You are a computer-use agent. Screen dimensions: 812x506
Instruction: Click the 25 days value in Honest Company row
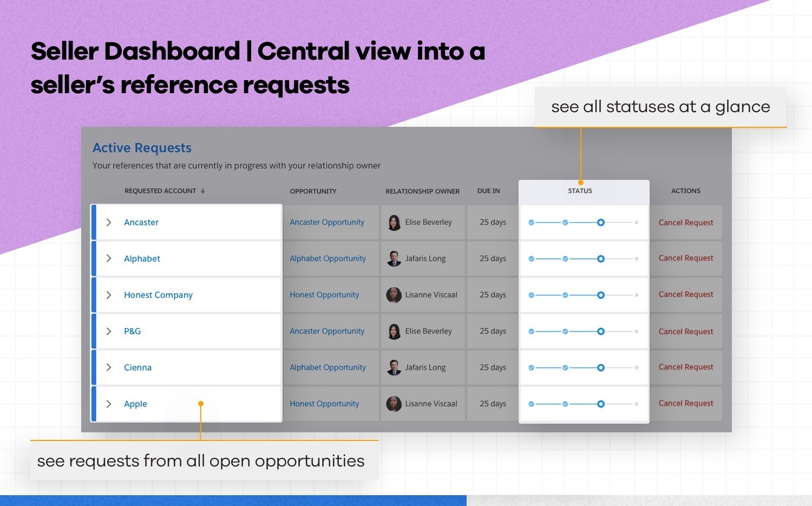click(x=493, y=295)
